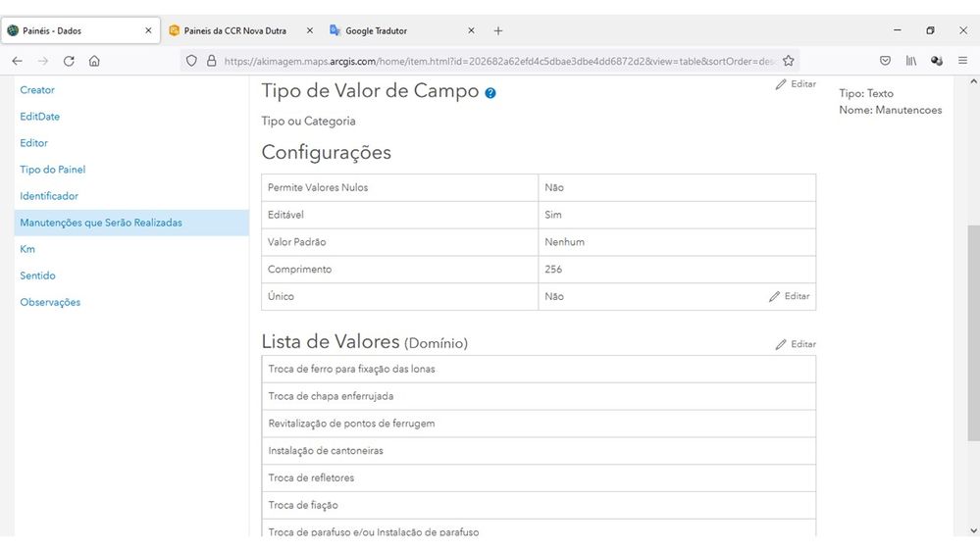Open the library bookmarks icon
The image size is (980, 551).
[911, 61]
